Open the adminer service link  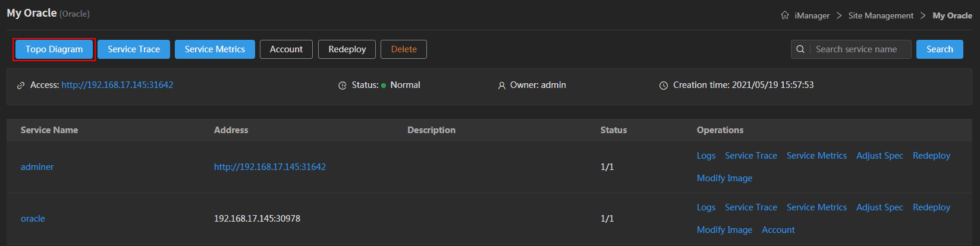(37, 167)
